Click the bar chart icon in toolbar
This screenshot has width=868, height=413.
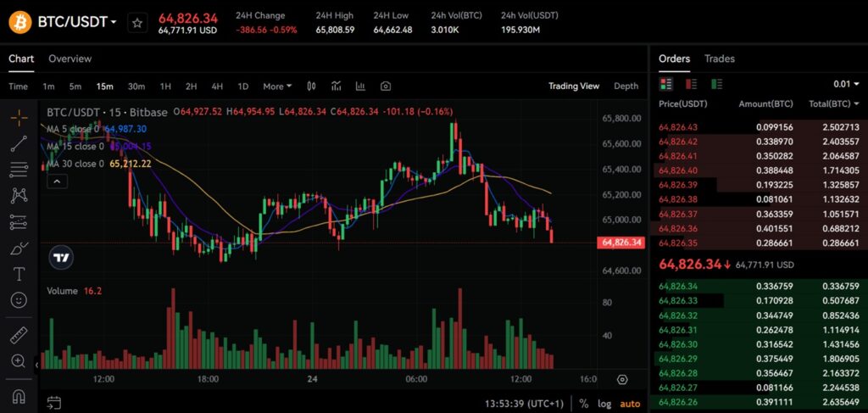[360, 86]
